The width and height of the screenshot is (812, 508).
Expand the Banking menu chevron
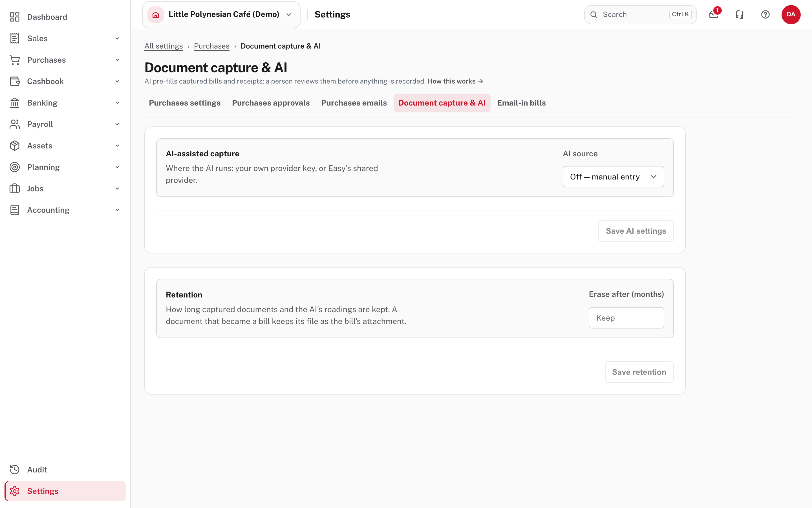[117, 103]
